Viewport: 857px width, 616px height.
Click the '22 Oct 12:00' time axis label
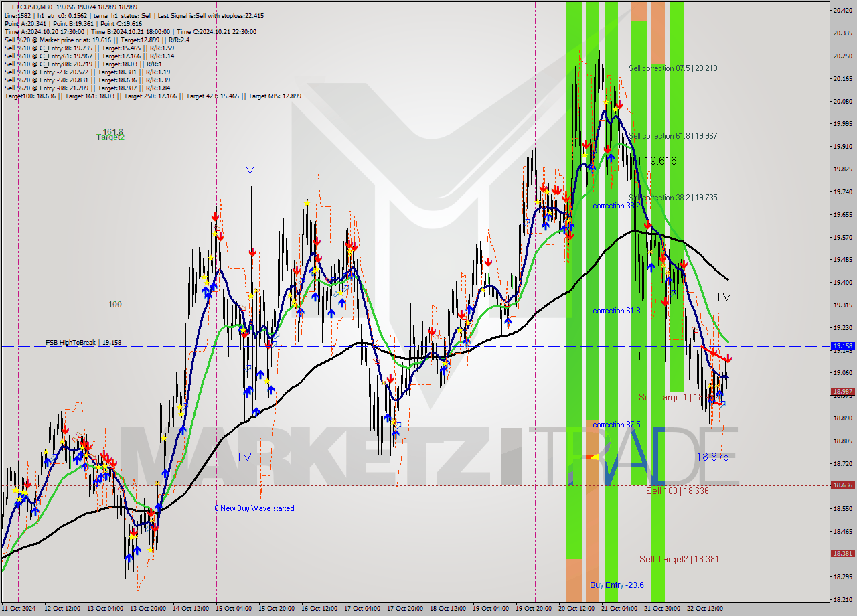coord(705,609)
